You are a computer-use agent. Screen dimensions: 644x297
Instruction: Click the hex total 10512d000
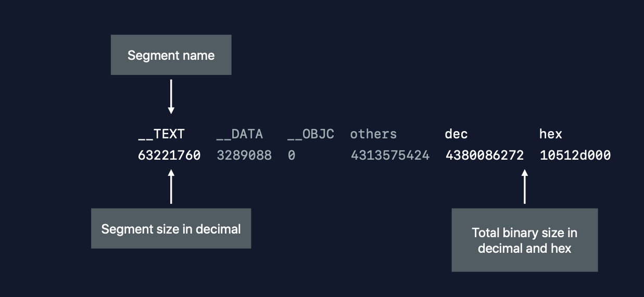575,155
